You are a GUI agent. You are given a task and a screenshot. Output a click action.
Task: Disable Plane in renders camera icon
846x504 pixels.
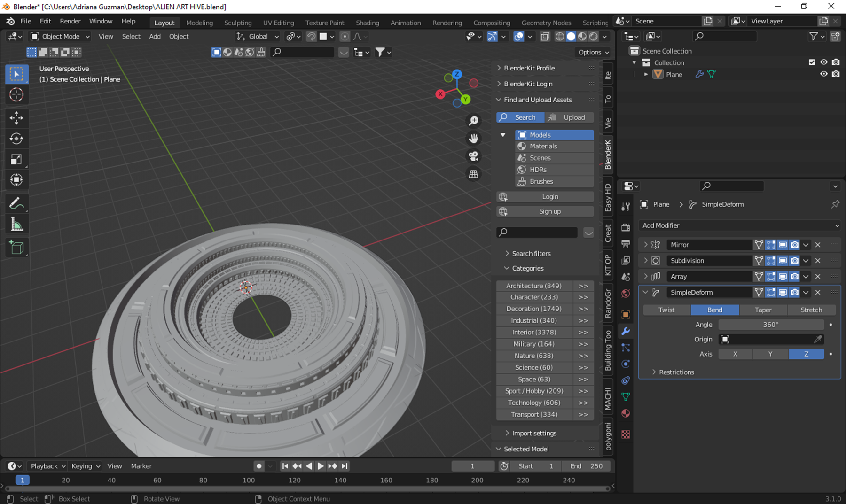(x=836, y=74)
